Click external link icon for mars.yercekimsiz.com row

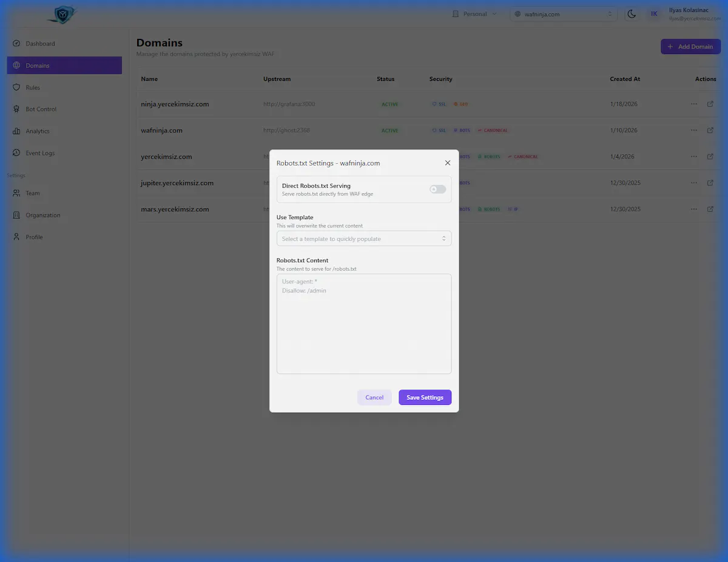(x=710, y=209)
